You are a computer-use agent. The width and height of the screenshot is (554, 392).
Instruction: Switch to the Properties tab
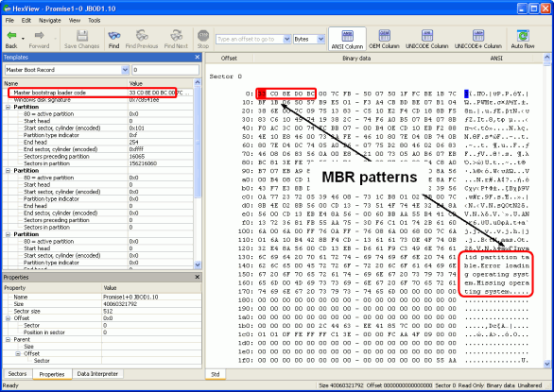click(52, 374)
